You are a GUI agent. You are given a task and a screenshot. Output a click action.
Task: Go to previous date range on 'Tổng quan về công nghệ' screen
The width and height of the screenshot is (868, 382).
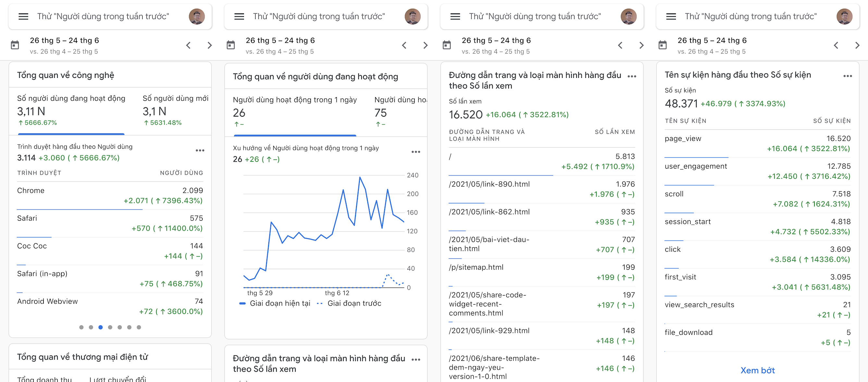point(188,45)
